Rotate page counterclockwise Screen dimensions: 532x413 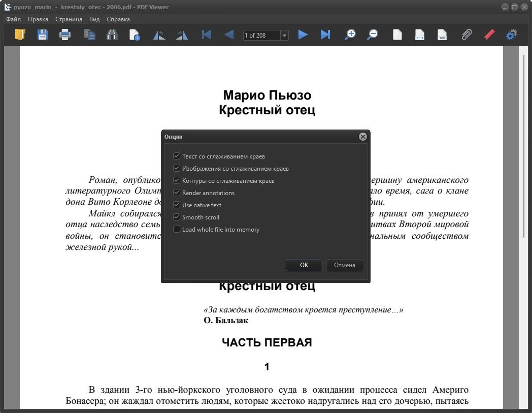pos(159,35)
